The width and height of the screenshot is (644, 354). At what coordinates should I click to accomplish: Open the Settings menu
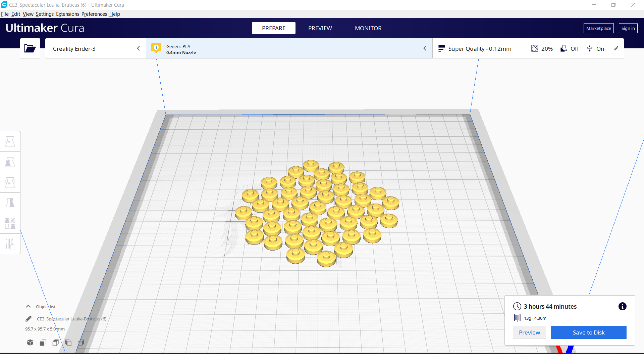click(45, 14)
